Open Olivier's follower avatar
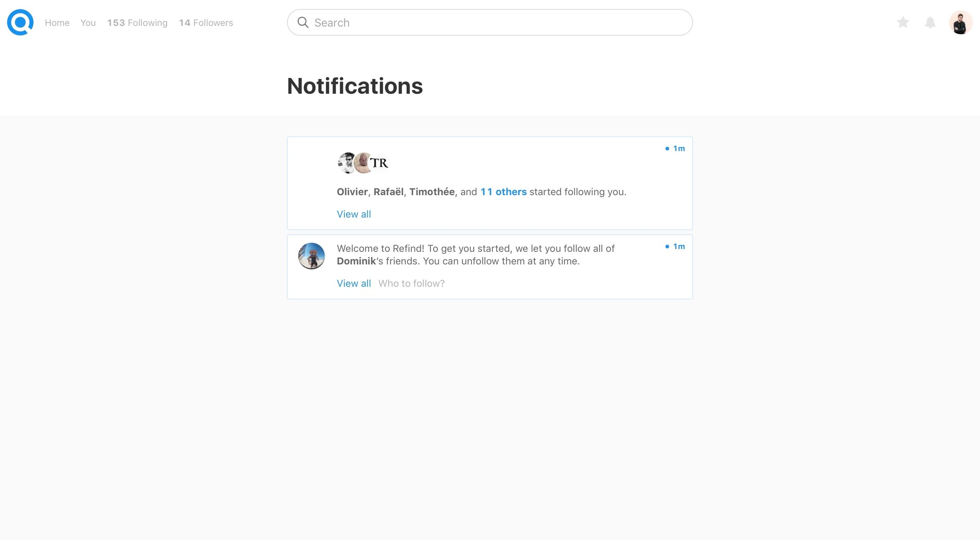 click(x=347, y=163)
